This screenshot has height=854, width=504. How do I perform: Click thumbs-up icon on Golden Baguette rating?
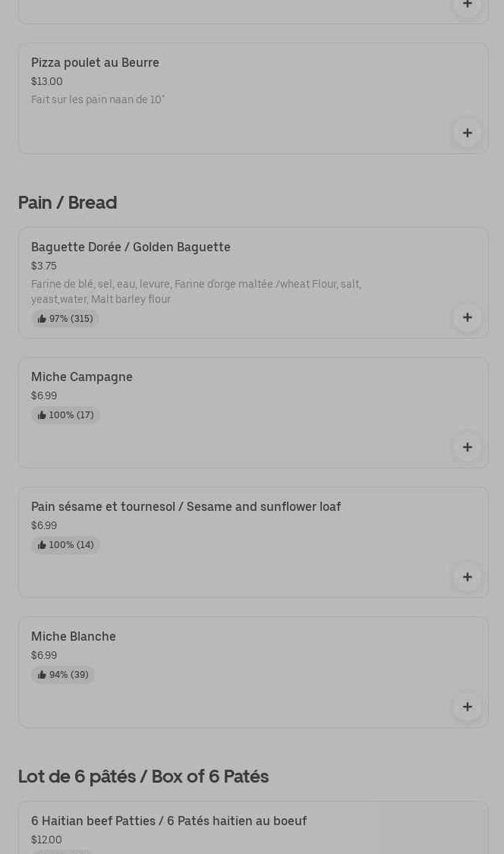42,319
